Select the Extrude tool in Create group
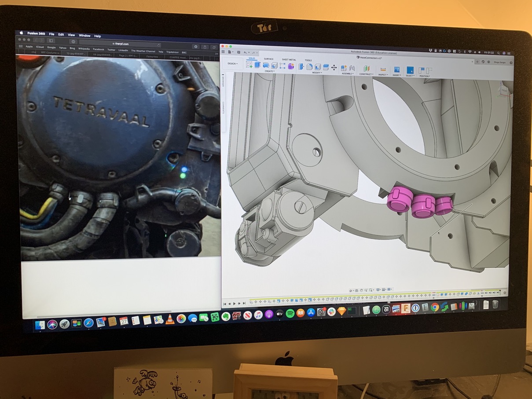This screenshot has height=399, width=532. 258,65
